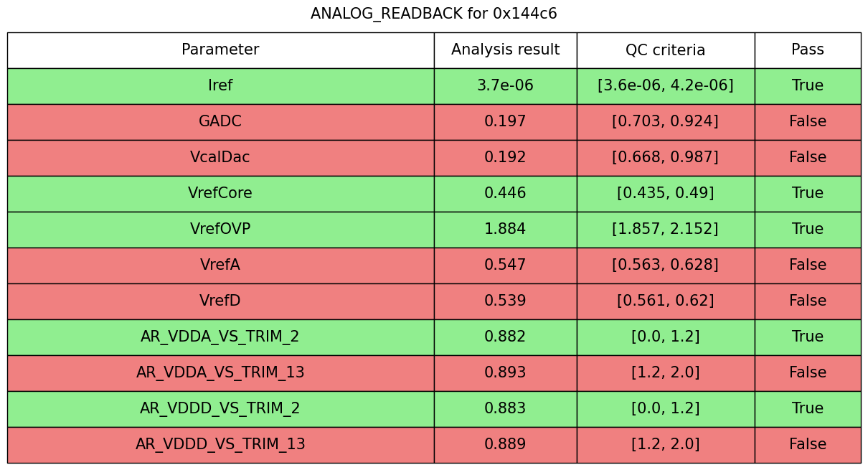868x470 pixels.
Task: Click the VrefA parameter cell
Action: (220, 265)
